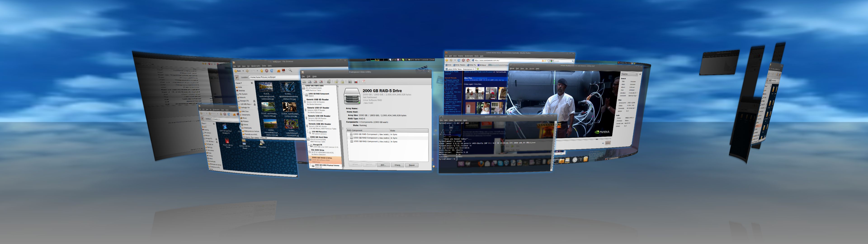
Task: Click erase icon at end of Palimpsest toolbar
Action: pyautogui.click(x=363, y=81)
